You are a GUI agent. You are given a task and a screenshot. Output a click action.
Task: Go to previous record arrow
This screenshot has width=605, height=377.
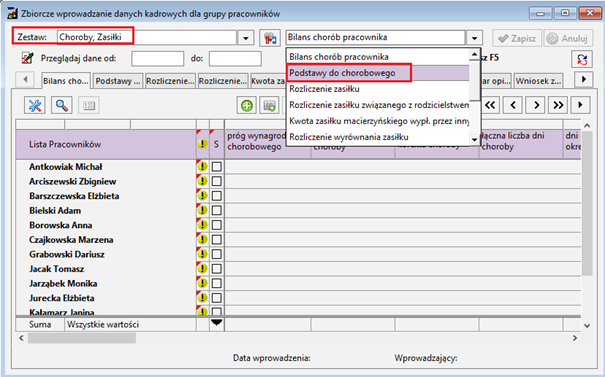pyautogui.click(x=513, y=105)
